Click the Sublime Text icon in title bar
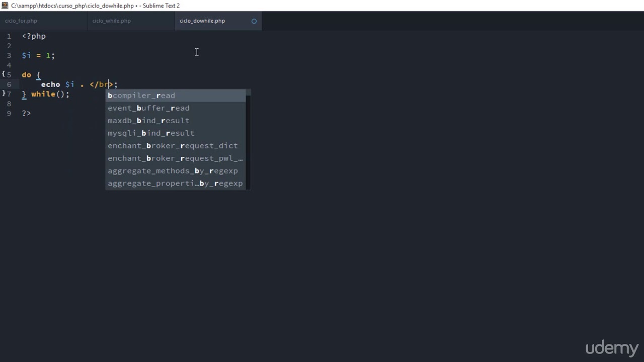Screen dimensions: 644x362 [5, 6]
